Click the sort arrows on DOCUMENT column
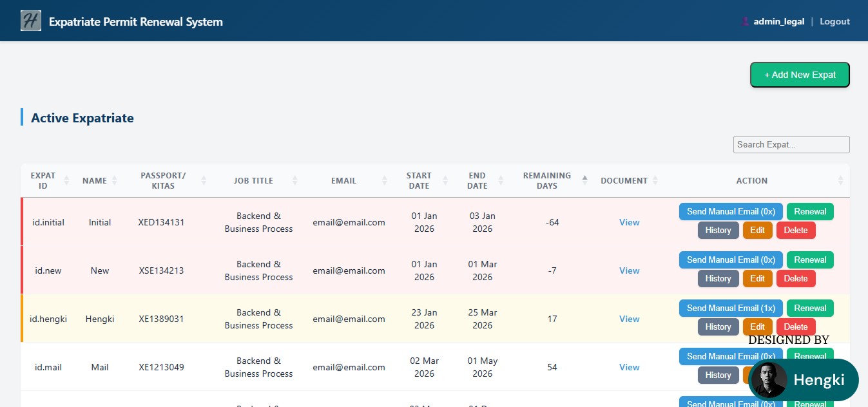The width and height of the screenshot is (868, 407). coord(656,180)
